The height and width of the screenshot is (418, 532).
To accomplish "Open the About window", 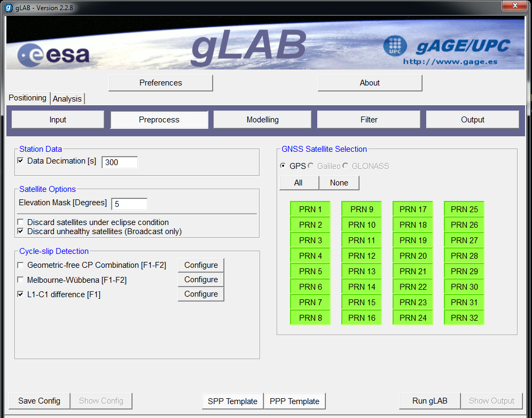I will coord(370,83).
